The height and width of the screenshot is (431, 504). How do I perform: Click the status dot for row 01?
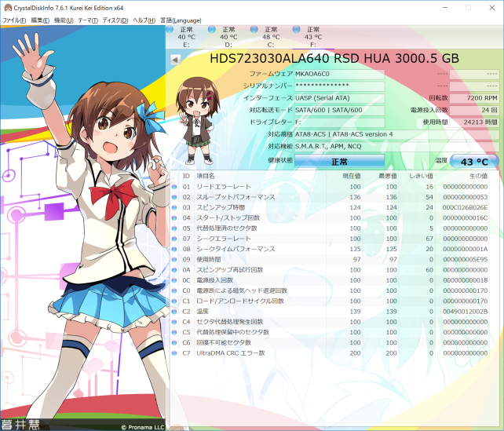click(174, 187)
